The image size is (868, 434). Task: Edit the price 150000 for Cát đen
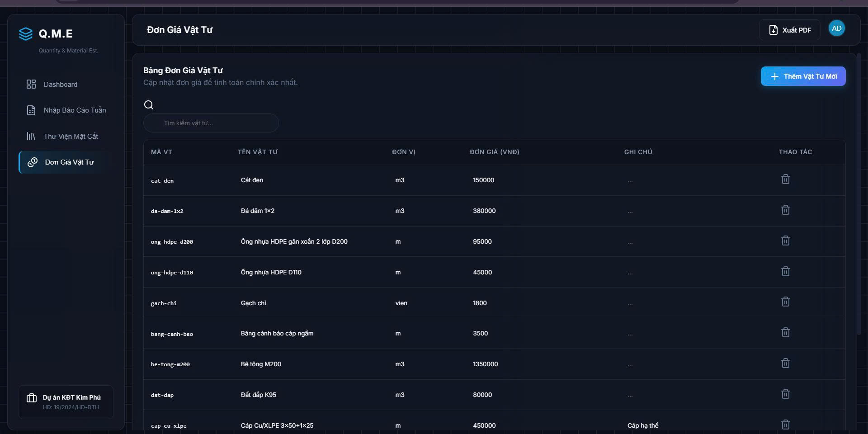pyautogui.click(x=484, y=180)
